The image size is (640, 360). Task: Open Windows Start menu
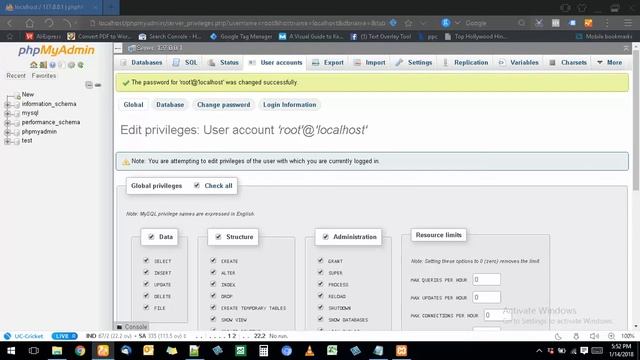[11, 351]
